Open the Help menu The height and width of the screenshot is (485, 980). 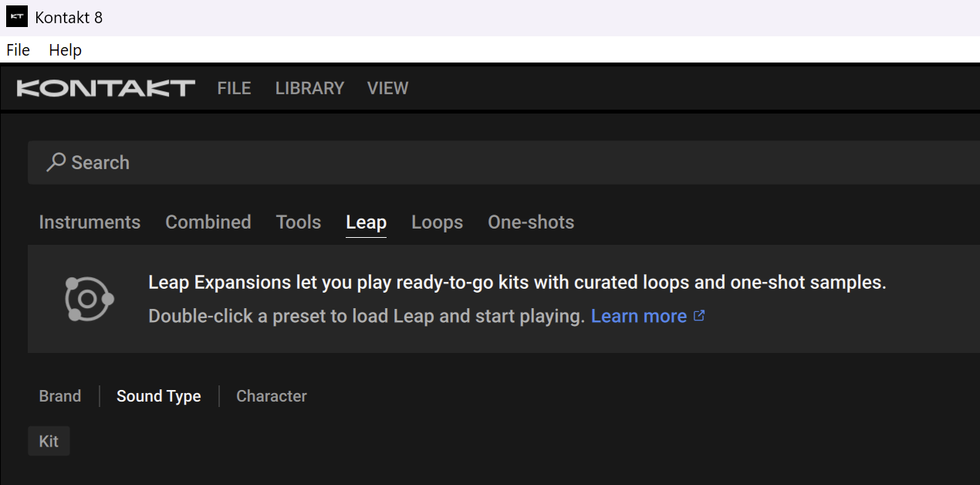tap(65, 50)
